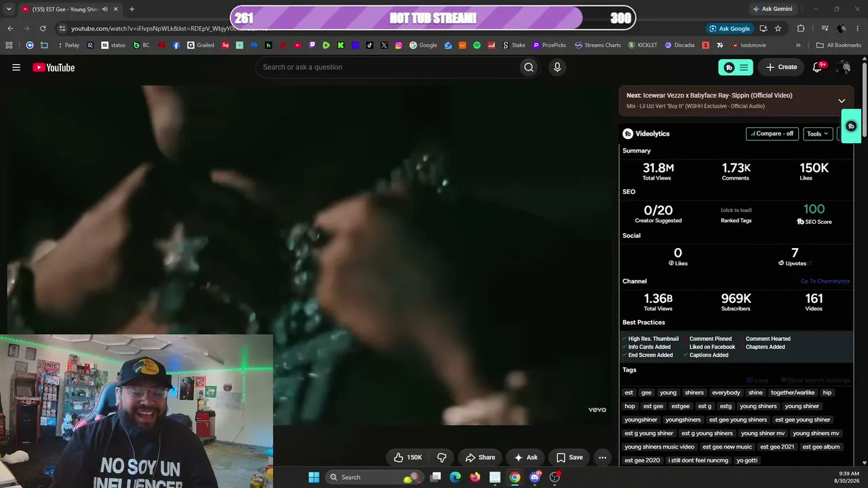Open the All Bookmarks folder
The width and height of the screenshot is (868, 488).
pos(840,45)
